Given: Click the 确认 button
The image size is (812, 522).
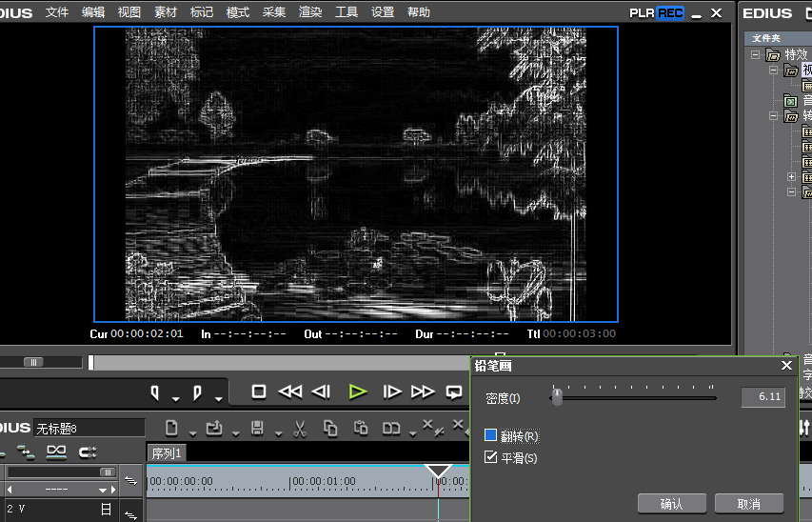Looking at the screenshot, I should pyautogui.click(x=672, y=503).
